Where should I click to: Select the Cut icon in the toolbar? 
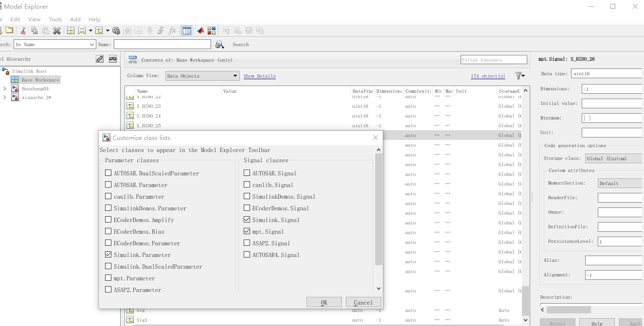(x=23, y=30)
